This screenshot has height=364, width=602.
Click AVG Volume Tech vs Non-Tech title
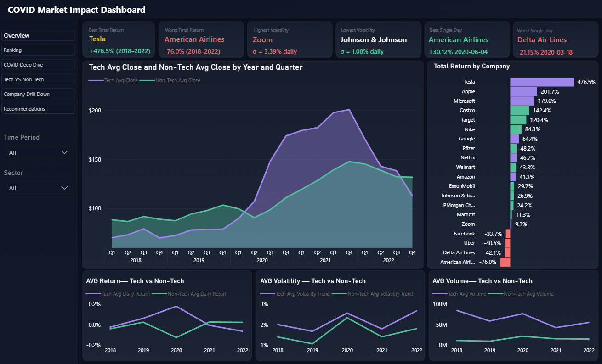483,281
